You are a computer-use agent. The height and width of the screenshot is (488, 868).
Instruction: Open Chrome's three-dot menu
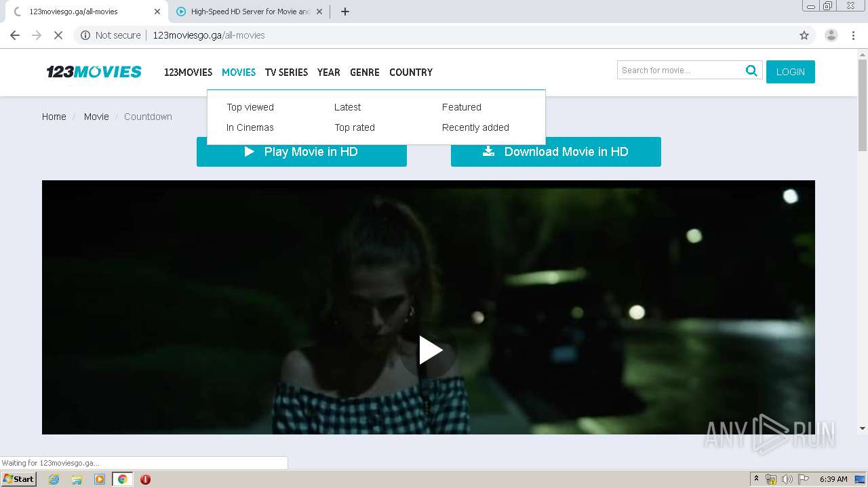(853, 35)
